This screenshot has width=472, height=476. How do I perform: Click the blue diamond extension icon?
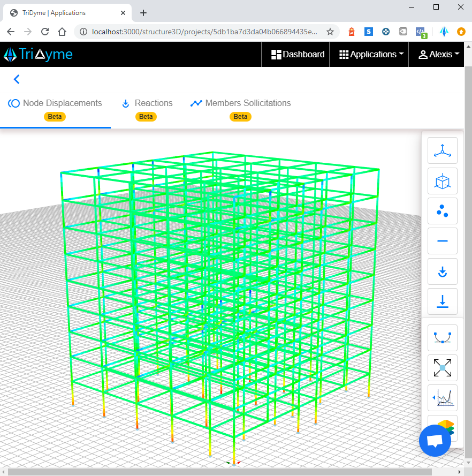pyautogui.click(x=444, y=32)
